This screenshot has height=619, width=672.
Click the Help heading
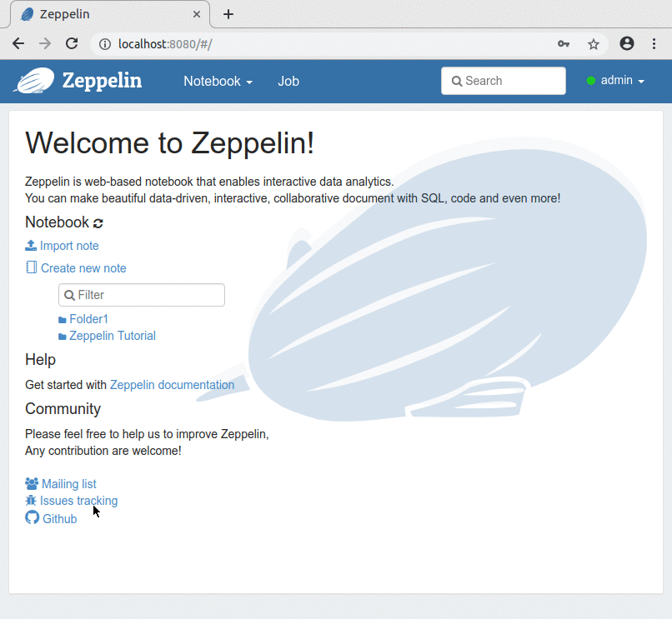pyautogui.click(x=40, y=359)
